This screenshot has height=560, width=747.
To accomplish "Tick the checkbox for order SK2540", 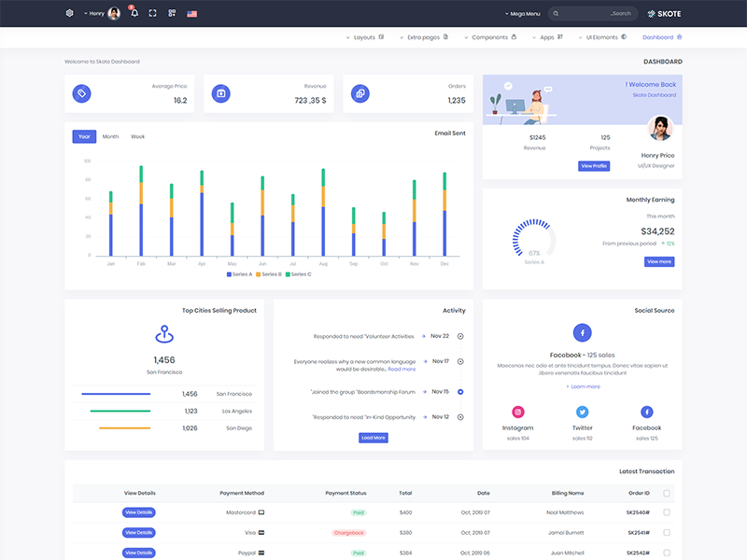I will pyautogui.click(x=666, y=512).
